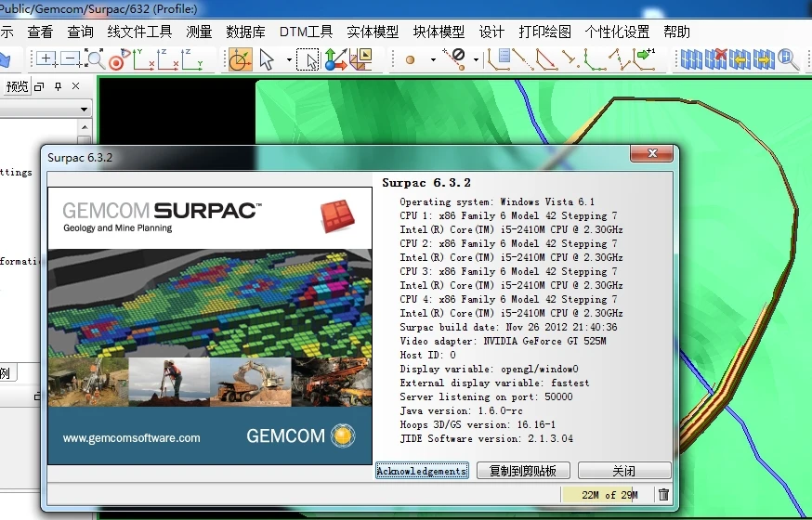Click the section zoom magnifier icon
The width and height of the screenshot is (812, 520).
coord(787,59)
